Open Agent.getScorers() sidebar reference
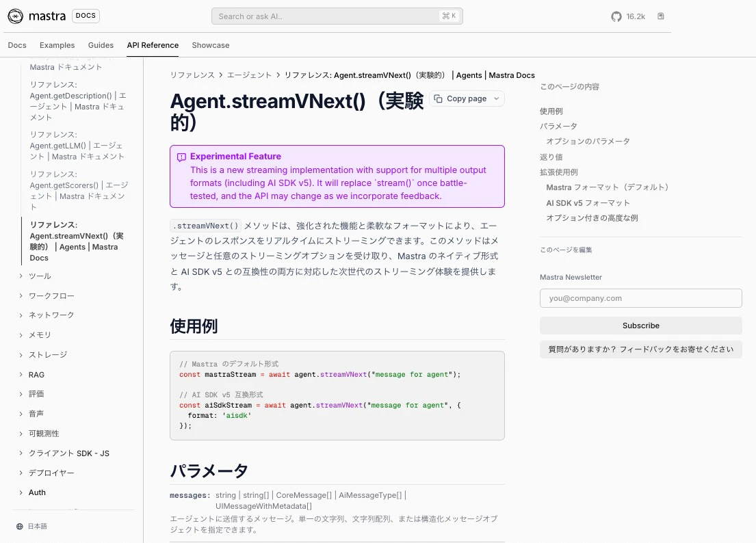 tap(79, 190)
